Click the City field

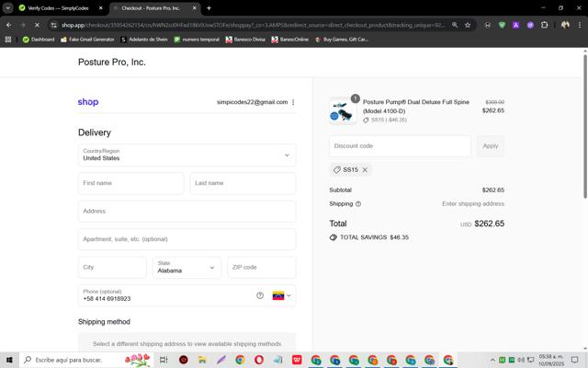pyautogui.click(x=112, y=268)
